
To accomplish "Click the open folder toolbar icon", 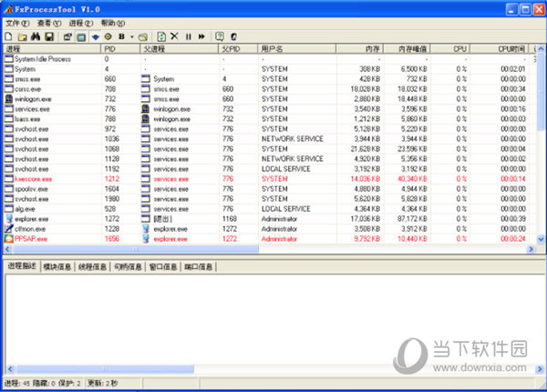I will click(x=21, y=36).
